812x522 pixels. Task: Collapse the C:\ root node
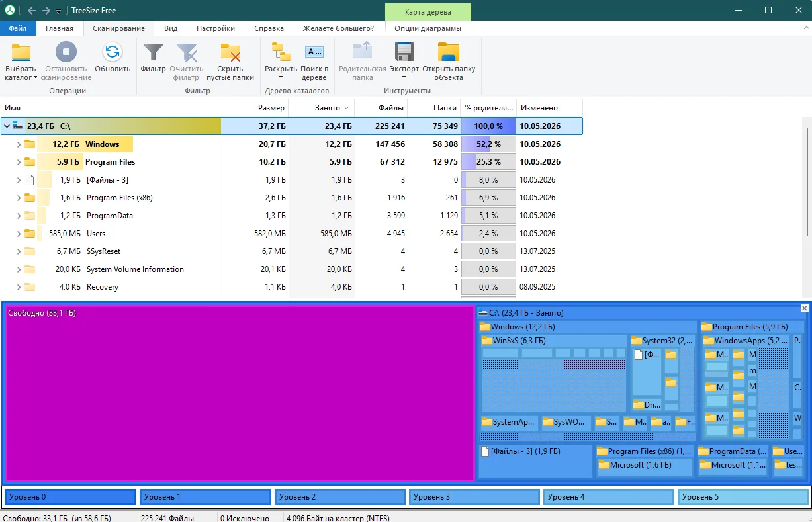click(x=7, y=126)
